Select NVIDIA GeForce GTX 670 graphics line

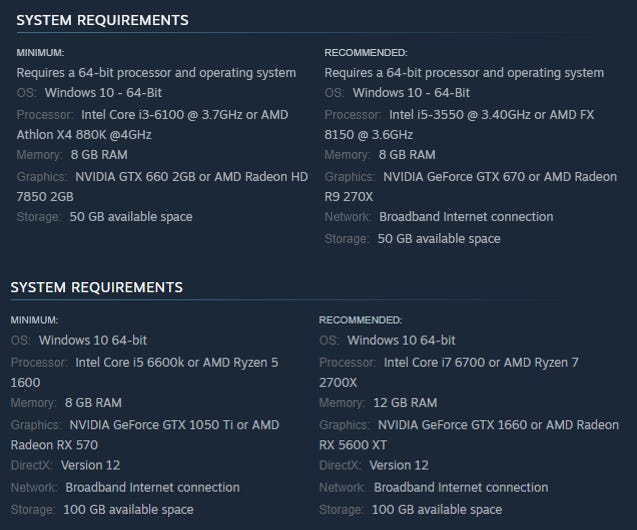(470, 186)
